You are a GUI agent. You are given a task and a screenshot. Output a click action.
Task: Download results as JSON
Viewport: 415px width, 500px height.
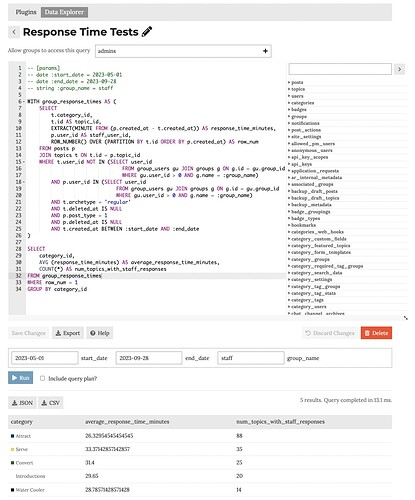pyautogui.click(x=22, y=403)
